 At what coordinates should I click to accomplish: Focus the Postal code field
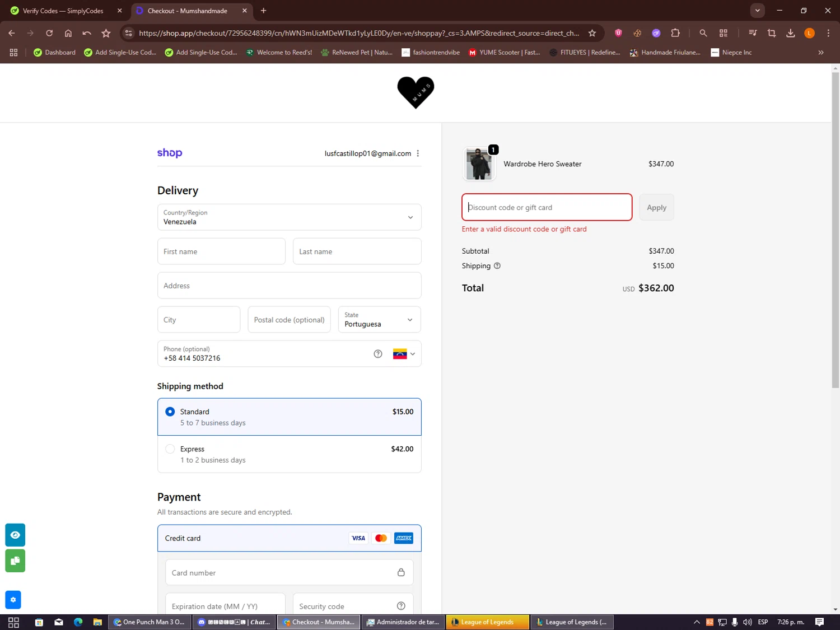[289, 320]
